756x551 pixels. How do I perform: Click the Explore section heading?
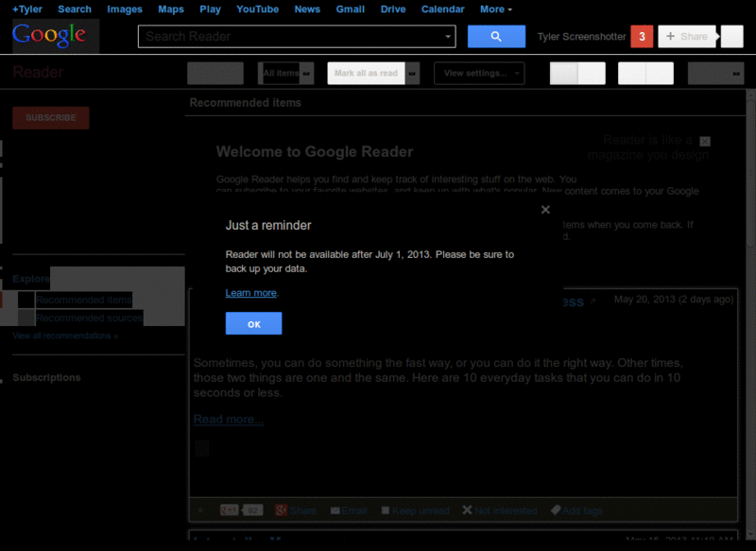pyautogui.click(x=31, y=279)
